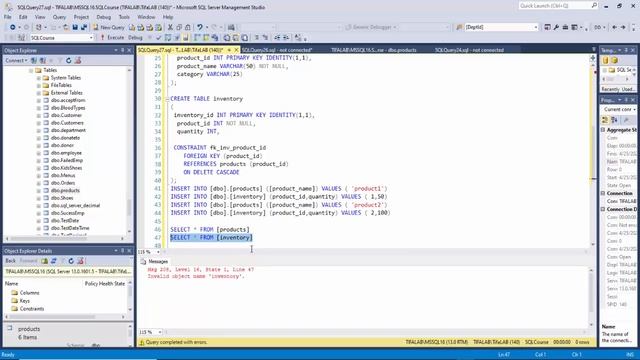Click the Paste clipboard icon

188,27
